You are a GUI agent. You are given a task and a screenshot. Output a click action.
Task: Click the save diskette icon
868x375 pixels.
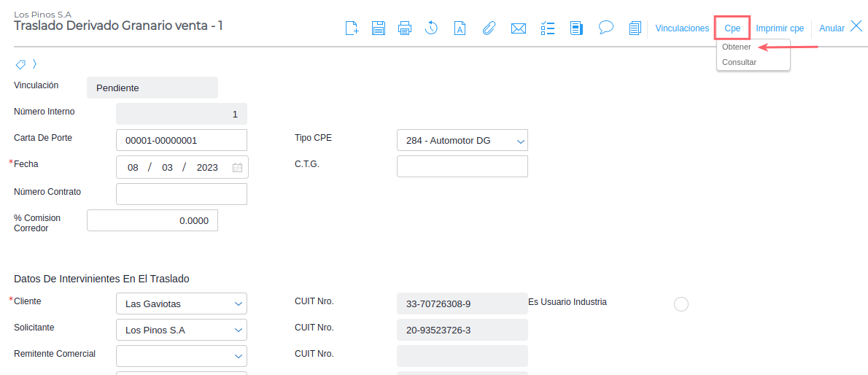(x=378, y=28)
